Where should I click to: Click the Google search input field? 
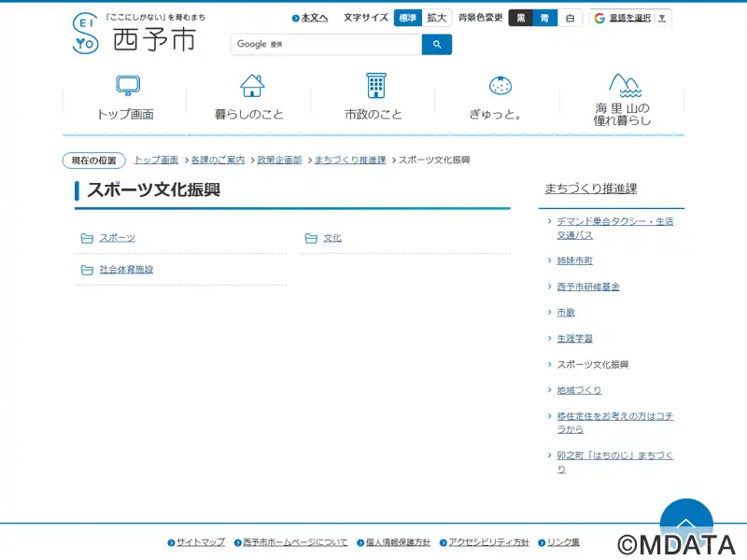tap(327, 45)
